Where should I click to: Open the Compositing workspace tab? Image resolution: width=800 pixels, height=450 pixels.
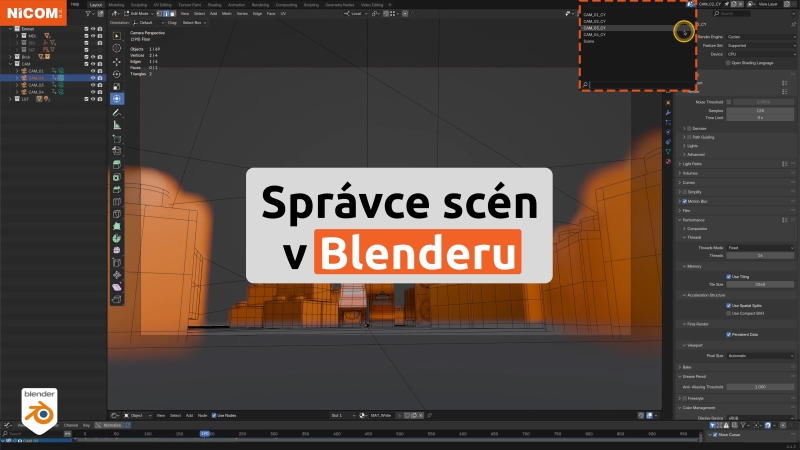click(x=286, y=5)
